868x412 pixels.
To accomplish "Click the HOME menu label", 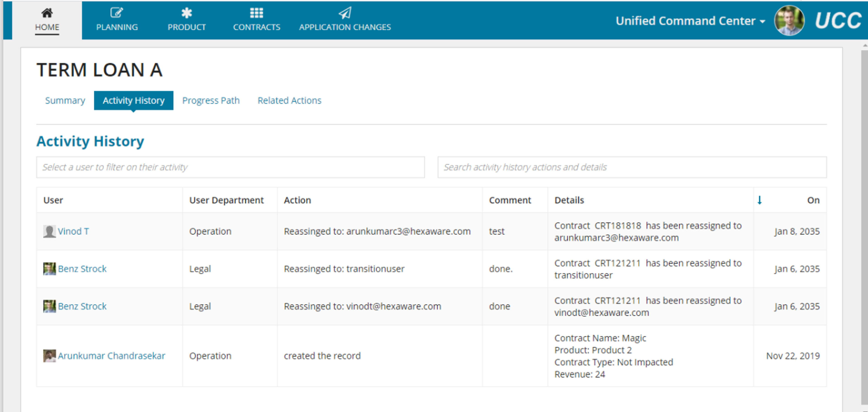I will coord(47,27).
